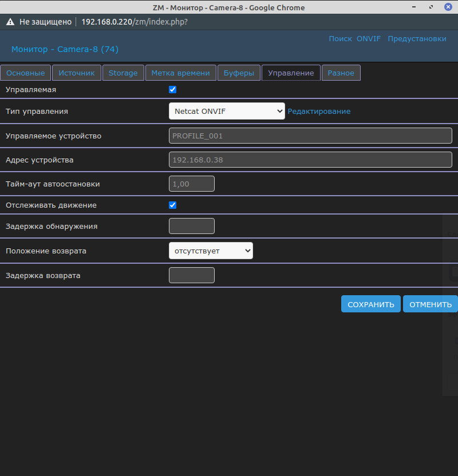Close the Chrome monitor window
This screenshot has width=458, height=476.
pyautogui.click(x=448, y=7)
